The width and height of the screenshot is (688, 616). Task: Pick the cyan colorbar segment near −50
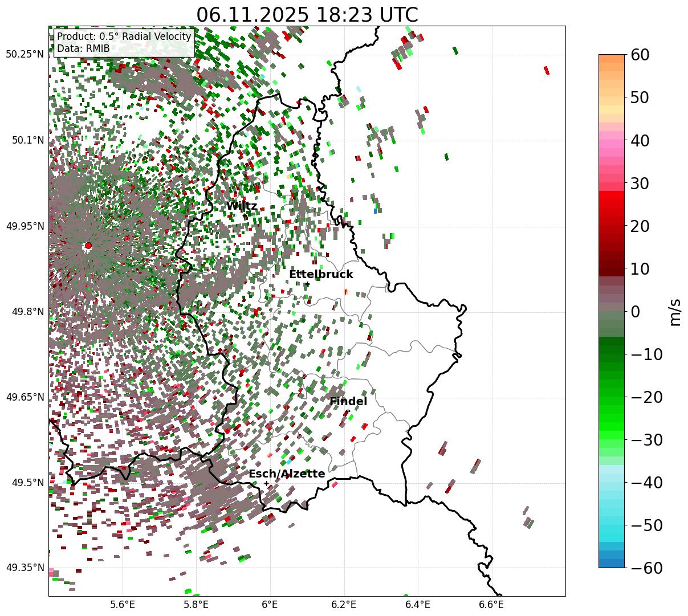pyautogui.click(x=612, y=529)
